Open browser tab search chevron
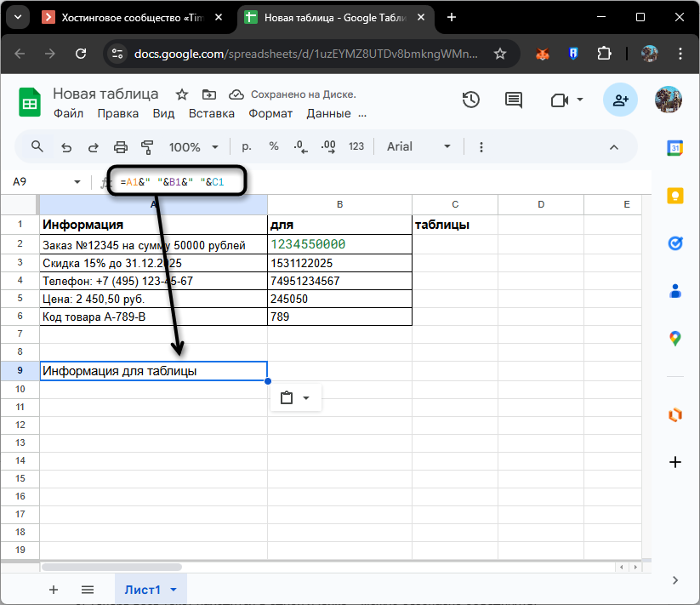700x605 pixels. [18, 17]
